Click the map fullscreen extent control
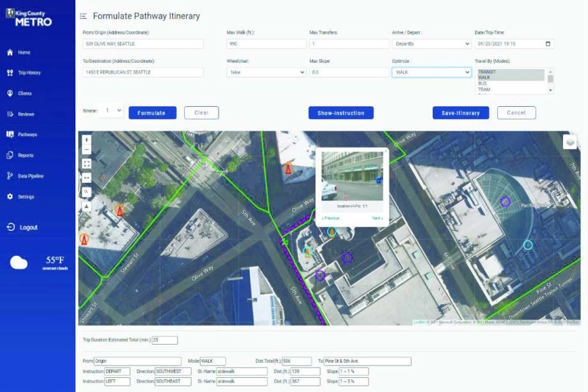This screenshot has height=392, width=588. (x=86, y=163)
